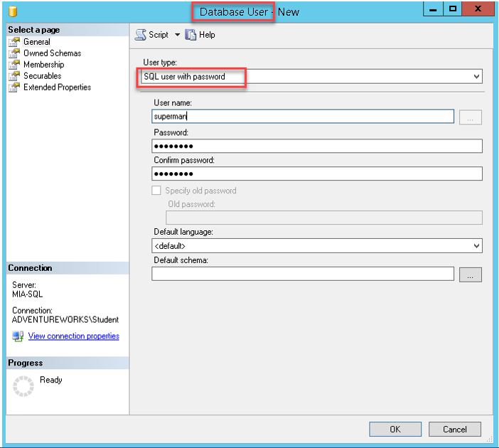Open the Default language dropdown
This screenshot has height=448, width=499.
click(476, 246)
